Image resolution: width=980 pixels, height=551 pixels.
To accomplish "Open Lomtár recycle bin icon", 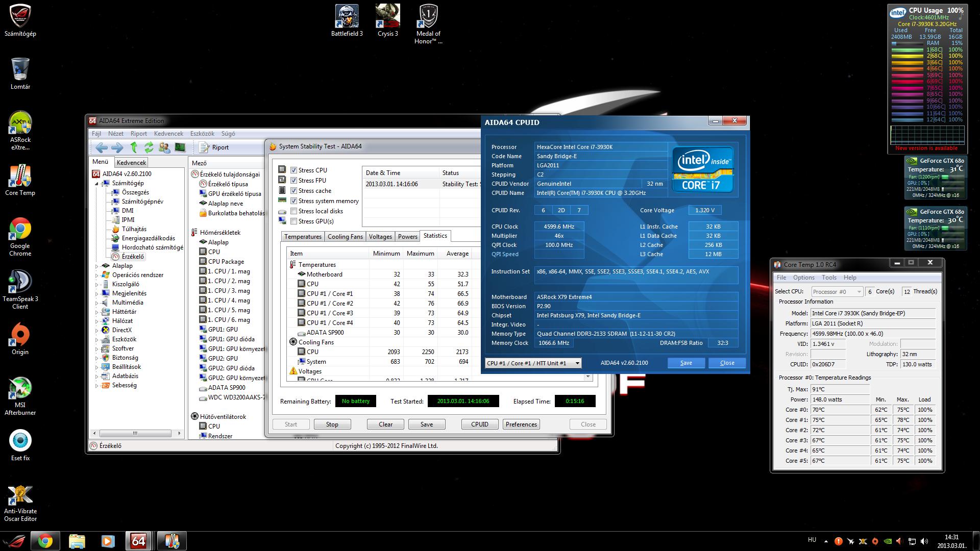I will pyautogui.click(x=20, y=74).
